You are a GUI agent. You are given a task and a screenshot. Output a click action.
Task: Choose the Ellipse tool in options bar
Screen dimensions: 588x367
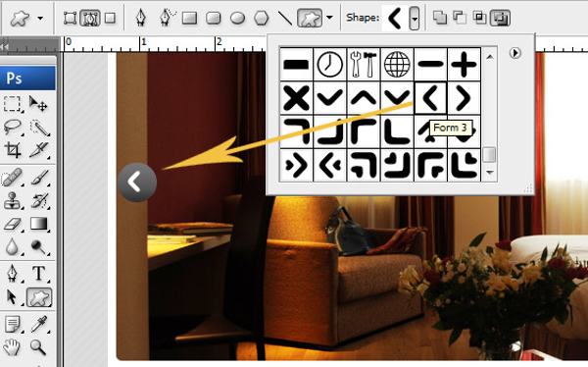coord(237,18)
